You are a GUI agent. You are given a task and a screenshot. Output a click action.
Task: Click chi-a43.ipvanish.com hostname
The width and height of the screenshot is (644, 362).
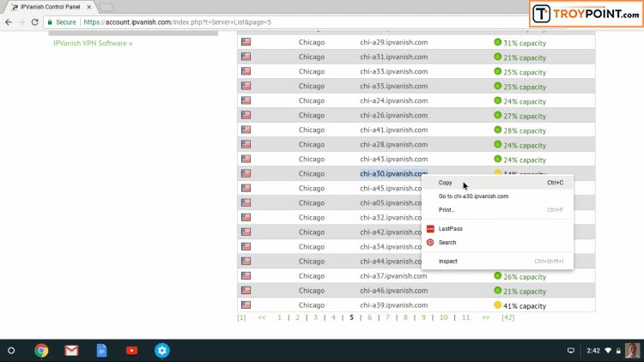click(394, 160)
